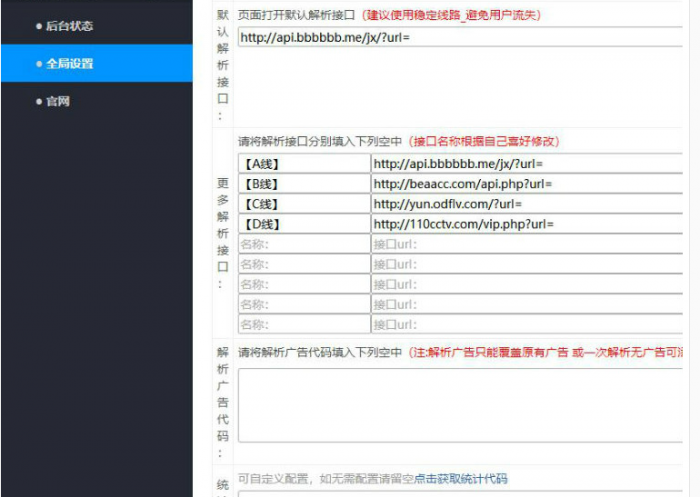Open the 官网 sidebar link

click(57, 101)
